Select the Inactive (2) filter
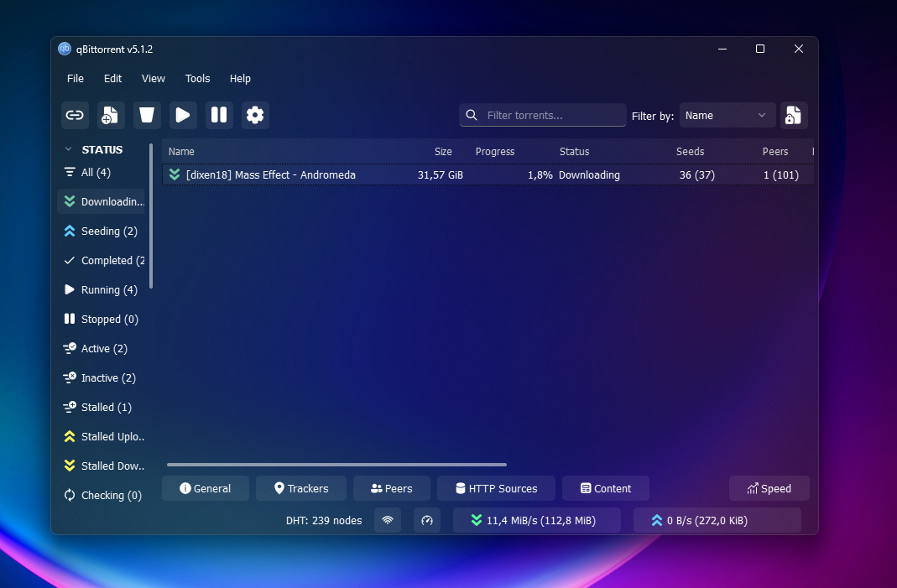Screen dimensions: 897x588 [x=102, y=378]
